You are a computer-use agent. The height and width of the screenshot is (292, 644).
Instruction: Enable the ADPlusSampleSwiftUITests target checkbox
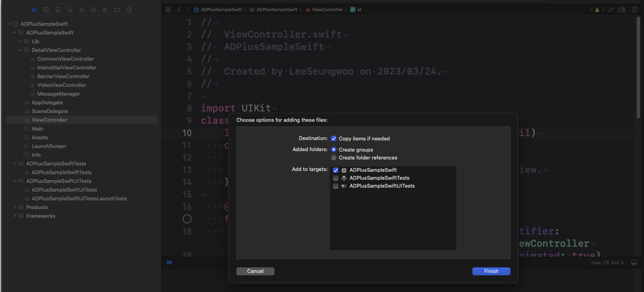(336, 186)
